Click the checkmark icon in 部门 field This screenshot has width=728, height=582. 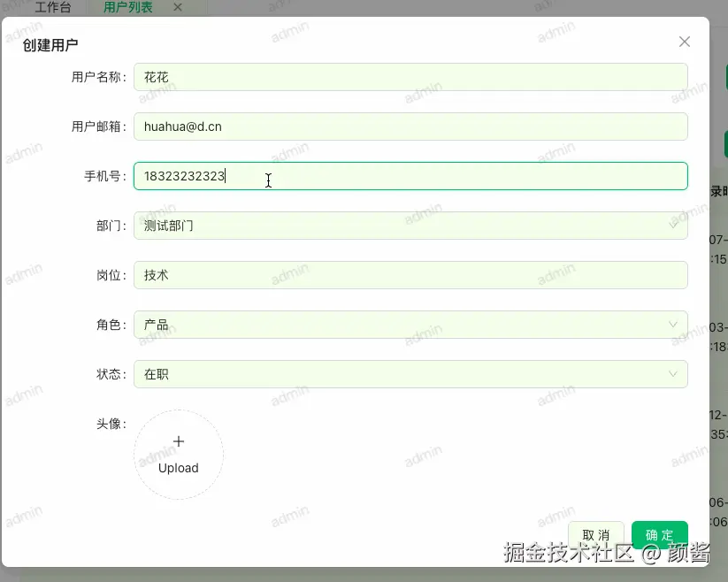coord(672,226)
